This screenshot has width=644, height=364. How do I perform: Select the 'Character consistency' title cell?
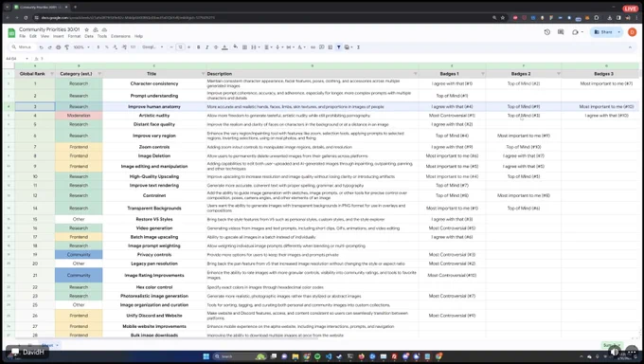click(x=154, y=83)
